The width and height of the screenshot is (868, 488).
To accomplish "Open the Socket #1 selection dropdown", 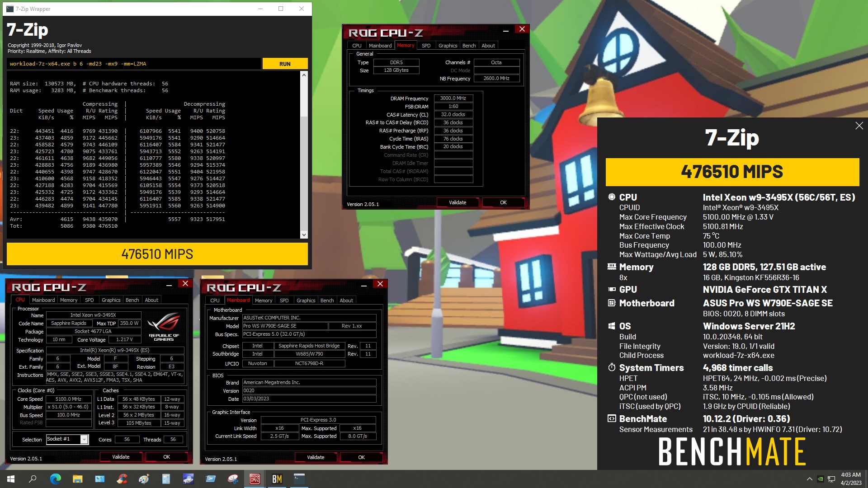I will pyautogui.click(x=84, y=439).
